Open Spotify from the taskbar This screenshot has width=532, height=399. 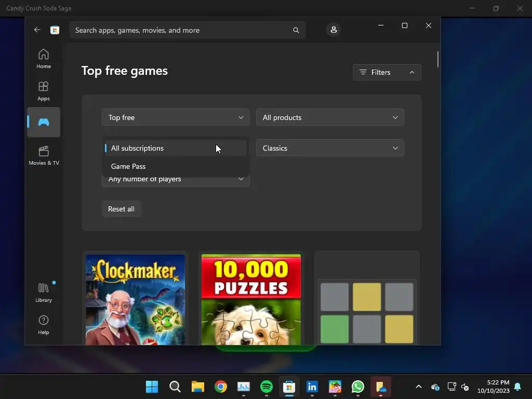click(x=267, y=387)
